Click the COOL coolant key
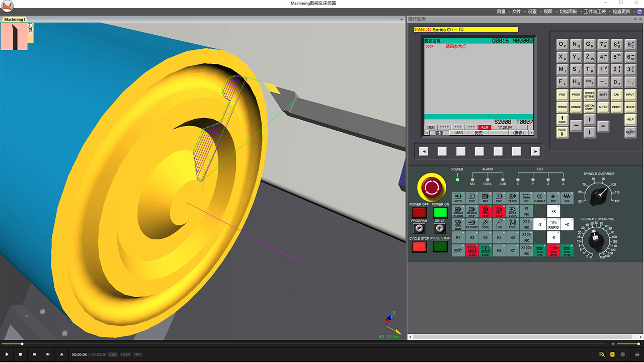This screenshot has width=644, height=362. [486, 224]
